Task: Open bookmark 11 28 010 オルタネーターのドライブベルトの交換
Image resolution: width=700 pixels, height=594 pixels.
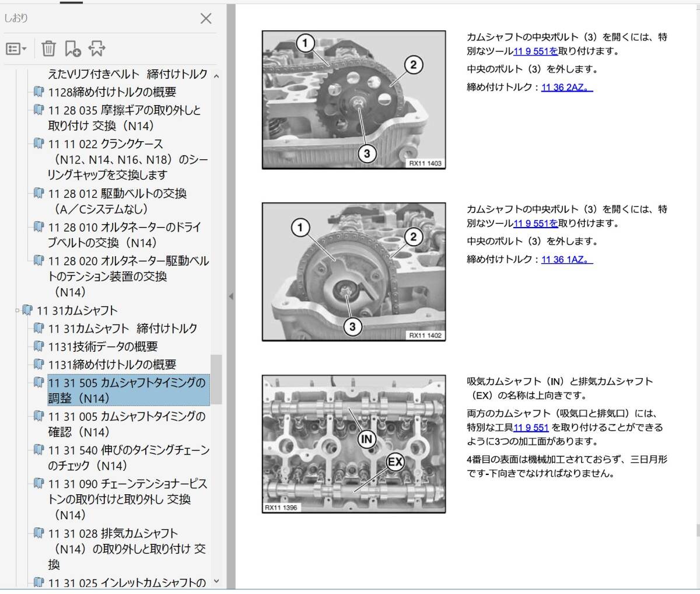Action: [x=124, y=235]
